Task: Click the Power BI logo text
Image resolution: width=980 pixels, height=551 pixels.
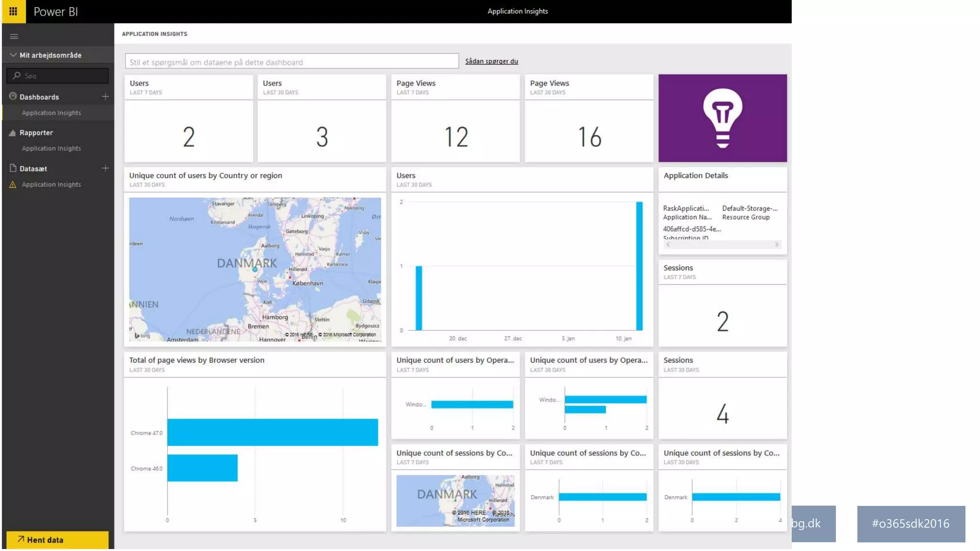Action: pyautogui.click(x=56, y=11)
